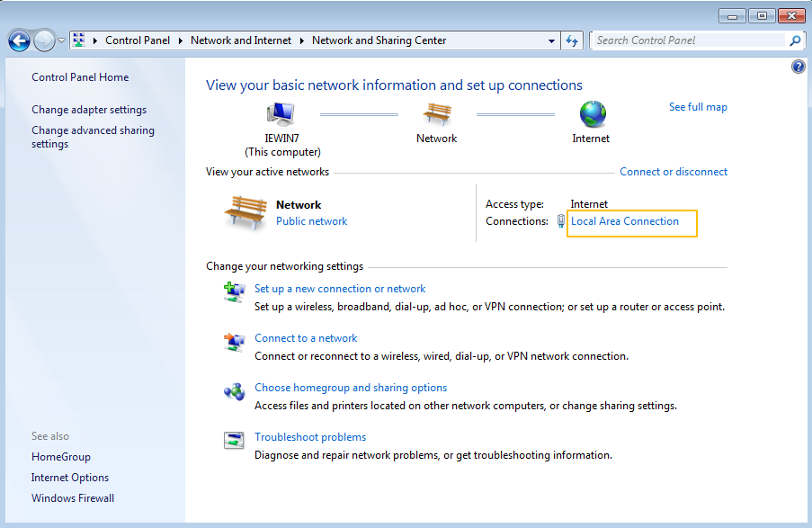
Task: Open the Local Area Connection link
Action: click(625, 221)
